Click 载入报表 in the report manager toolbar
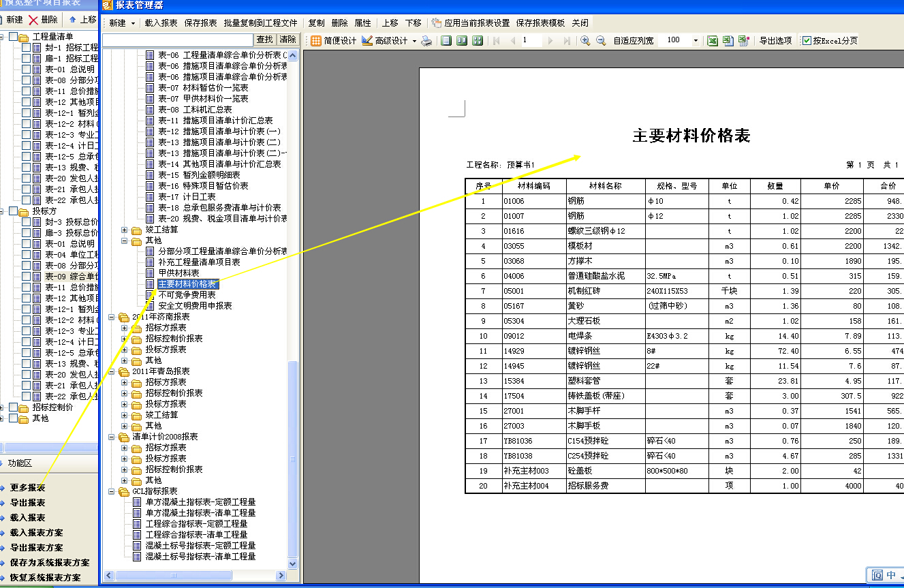The height and width of the screenshot is (588, 904). 161,23
